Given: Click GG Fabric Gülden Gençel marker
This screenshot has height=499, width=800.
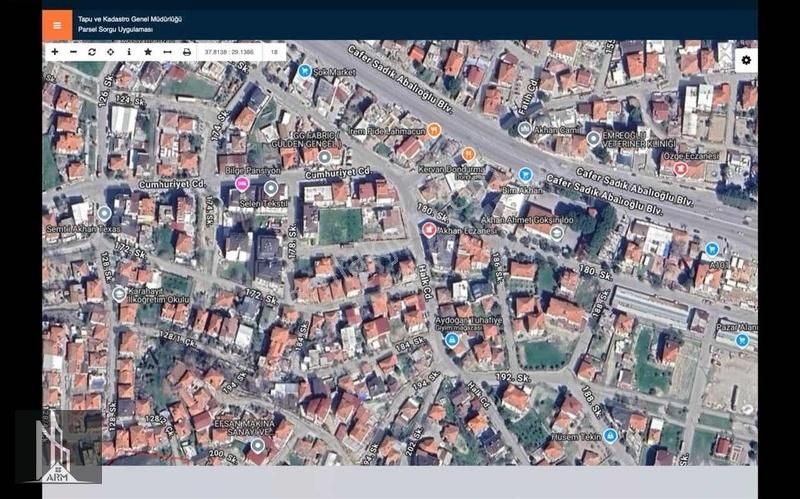Looking at the screenshot, I should coord(324,157).
